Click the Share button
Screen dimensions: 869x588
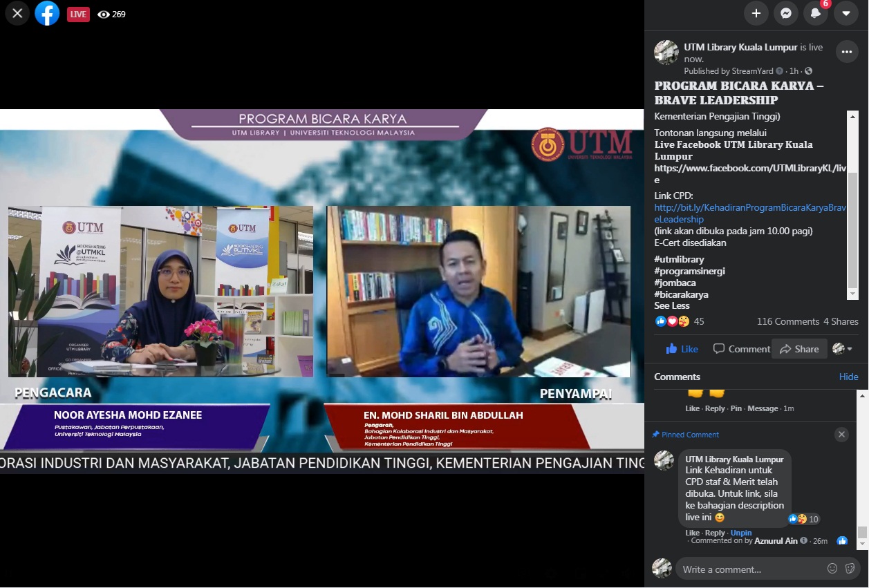click(x=799, y=349)
